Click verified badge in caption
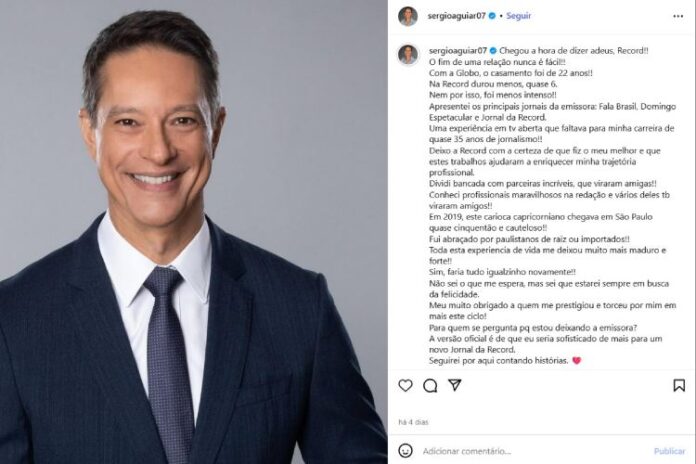The height and width of the screenshot is (464, 696). click(493, 51)
